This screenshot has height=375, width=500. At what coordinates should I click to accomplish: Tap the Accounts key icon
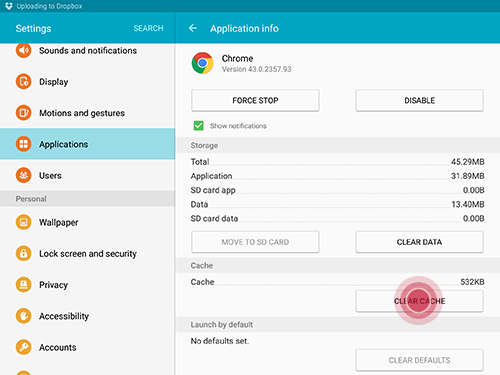coord(23,347)
